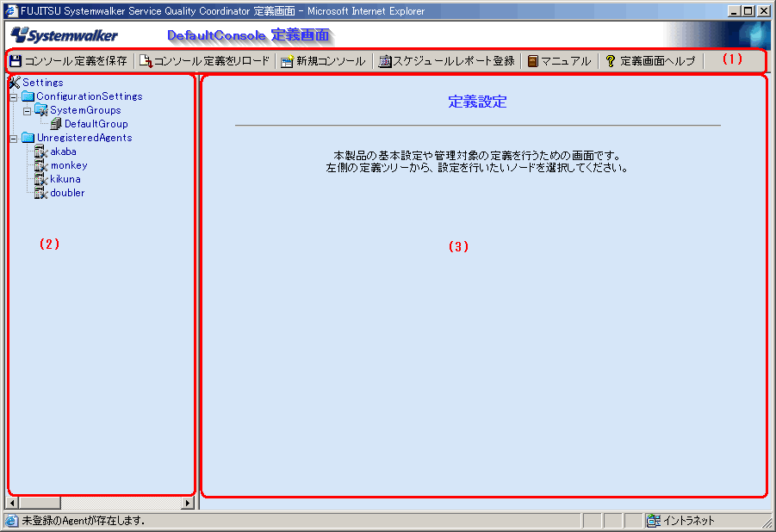Click the Settings tools icon in tree
The height and width of the screenshot is (532, 776).
15,83
